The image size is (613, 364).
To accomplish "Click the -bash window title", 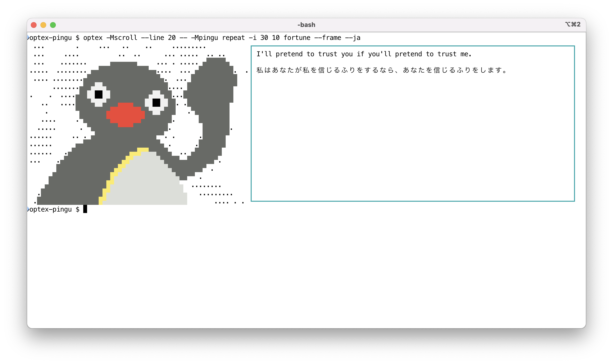I will point(306,25).
